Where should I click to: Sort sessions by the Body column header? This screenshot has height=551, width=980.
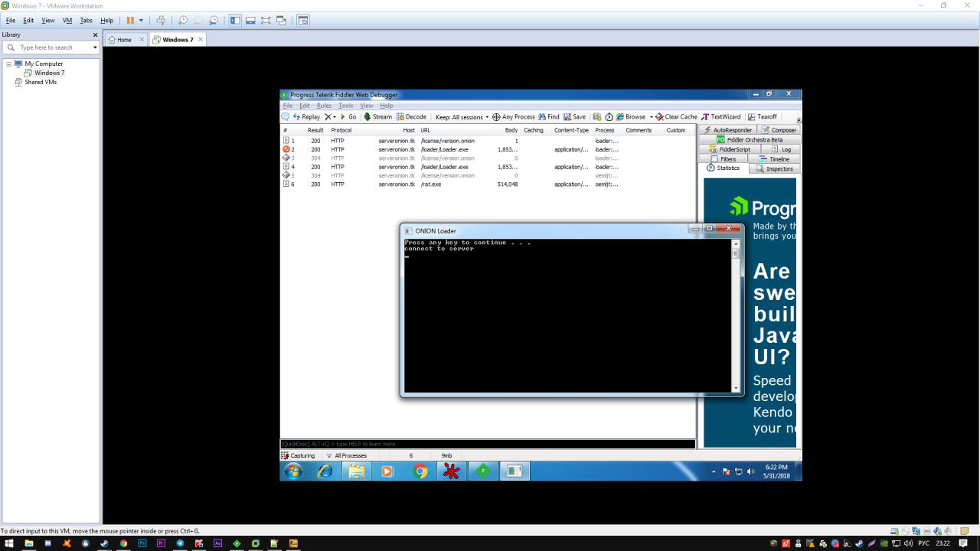click(x=507, y=130)
